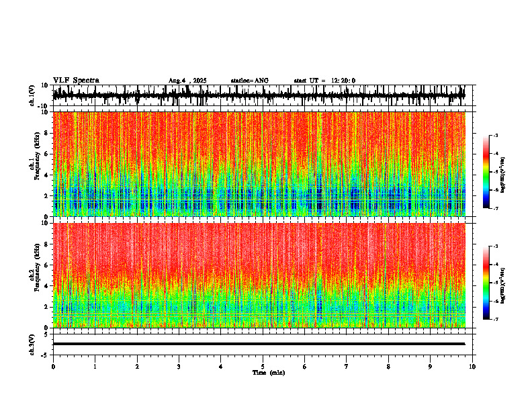Click the time axis tick label 8
This screenshot has width=532, height=411.
pyautogui.click(x=388, y=367)
